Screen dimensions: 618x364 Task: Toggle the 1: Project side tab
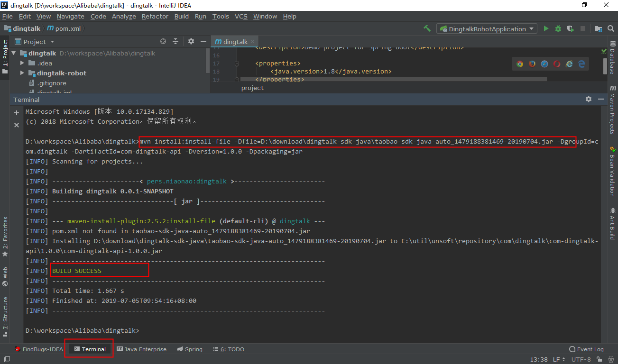point(5,56)
